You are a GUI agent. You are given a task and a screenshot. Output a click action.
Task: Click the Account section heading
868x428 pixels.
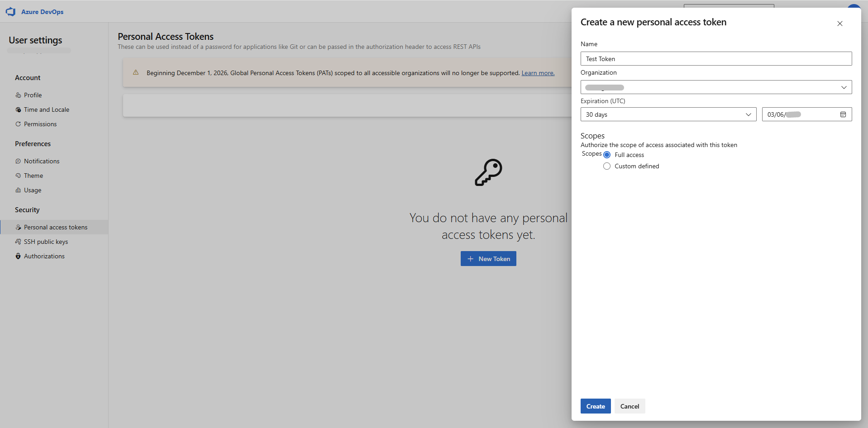tap(28, 78)
